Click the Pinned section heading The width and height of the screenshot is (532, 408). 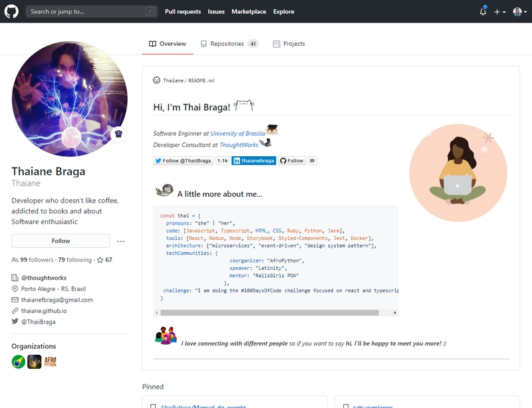tap(153, 387)
